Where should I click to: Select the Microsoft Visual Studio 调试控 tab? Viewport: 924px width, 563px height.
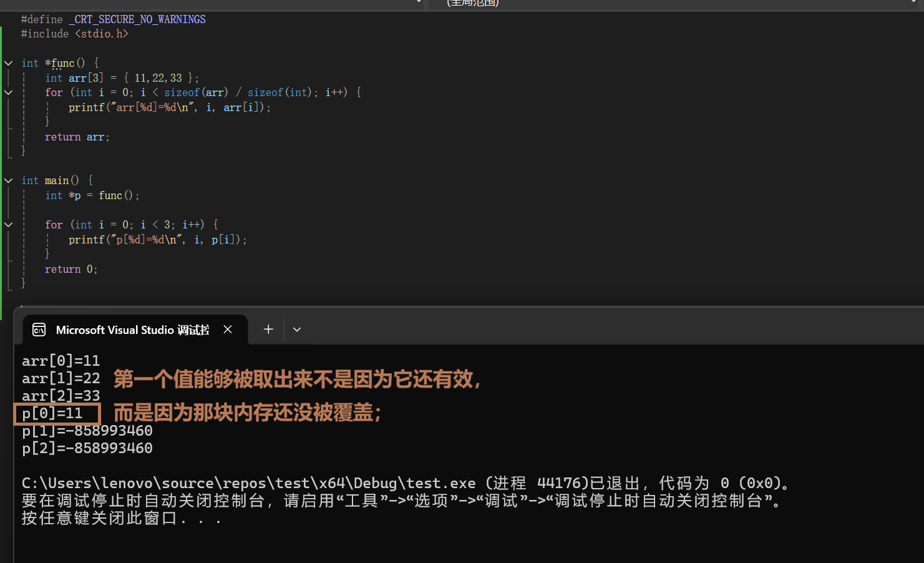point(132,330)
